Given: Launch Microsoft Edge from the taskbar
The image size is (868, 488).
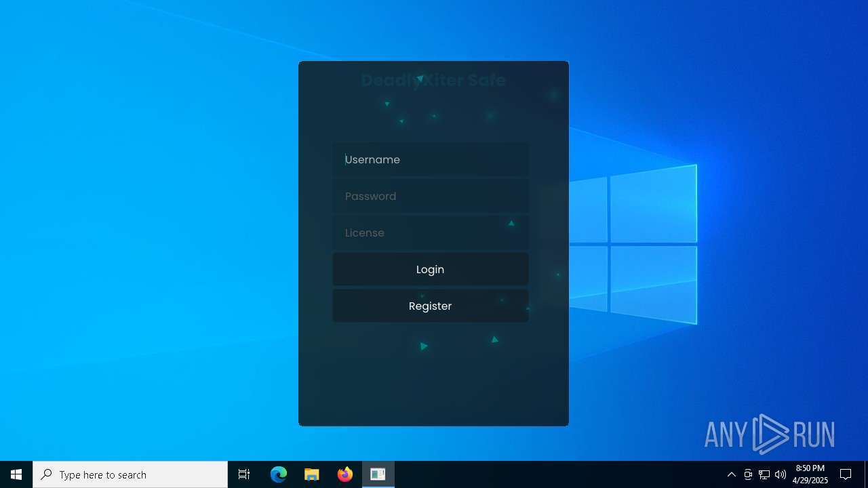Looking at the screenshot, I should [x=279, y=474].
